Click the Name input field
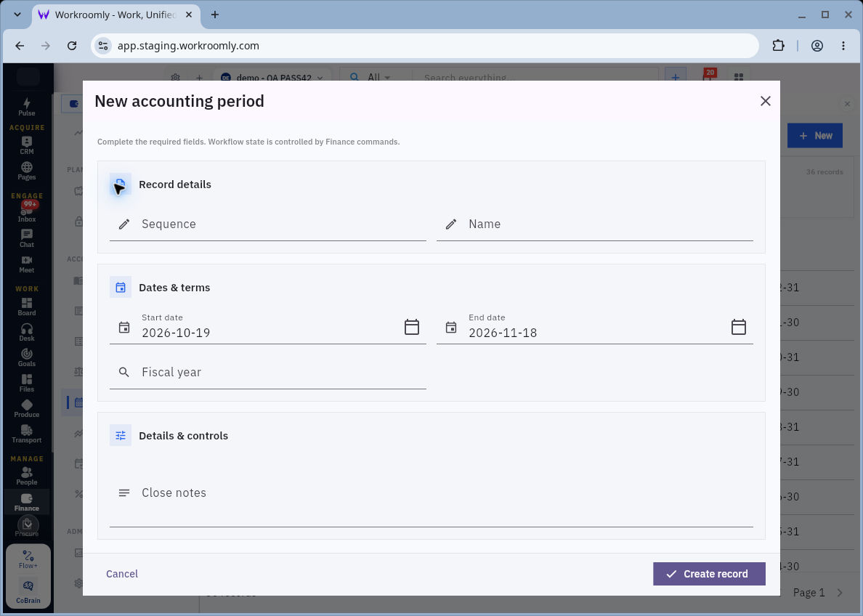Screen dimensions: 863x616 [594, 224]
